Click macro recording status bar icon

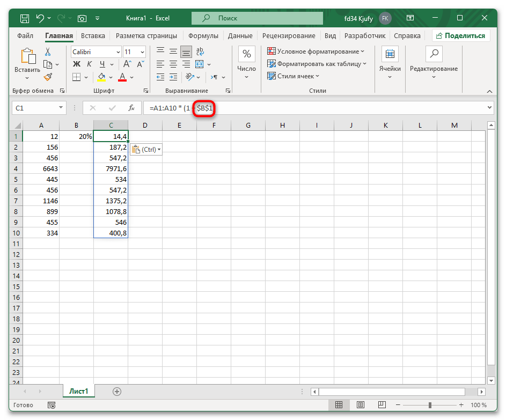point(52,405)
